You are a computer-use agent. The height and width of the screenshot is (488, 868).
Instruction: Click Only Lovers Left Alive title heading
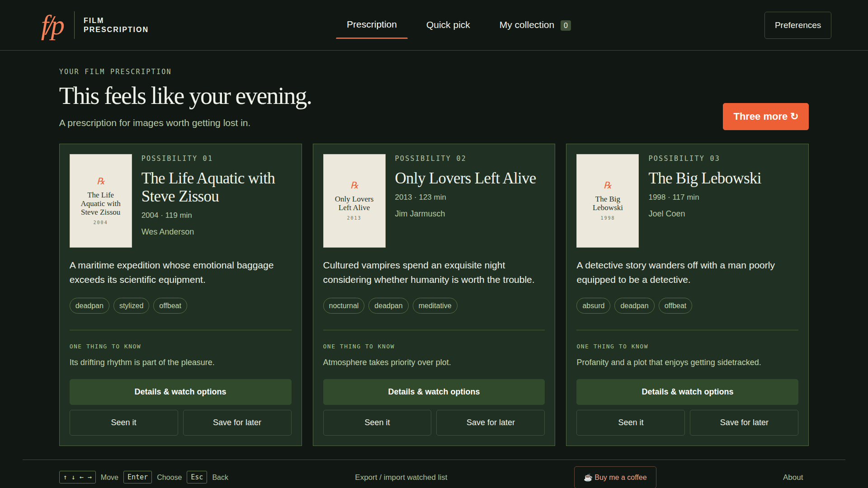(465, 178)
